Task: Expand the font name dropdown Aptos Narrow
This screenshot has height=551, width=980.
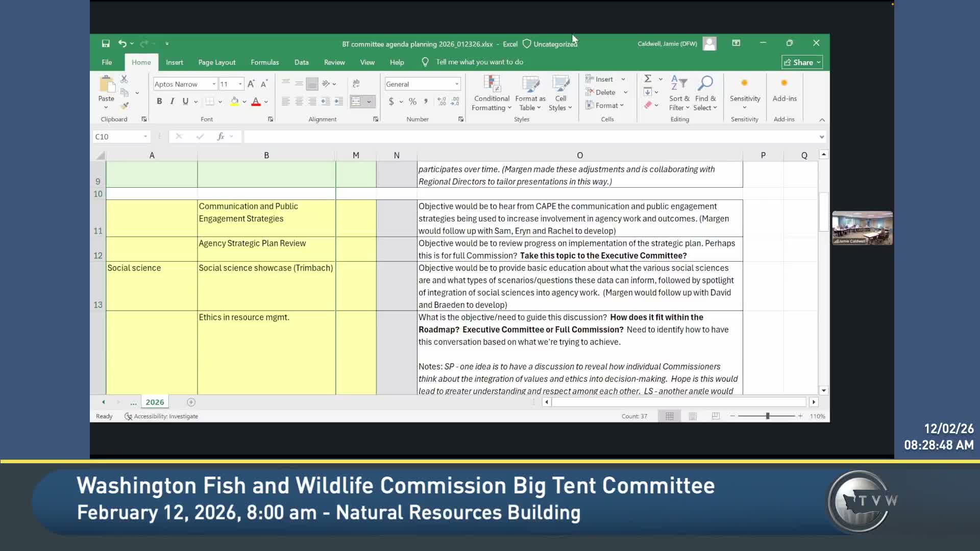Action: coord(214,84)
